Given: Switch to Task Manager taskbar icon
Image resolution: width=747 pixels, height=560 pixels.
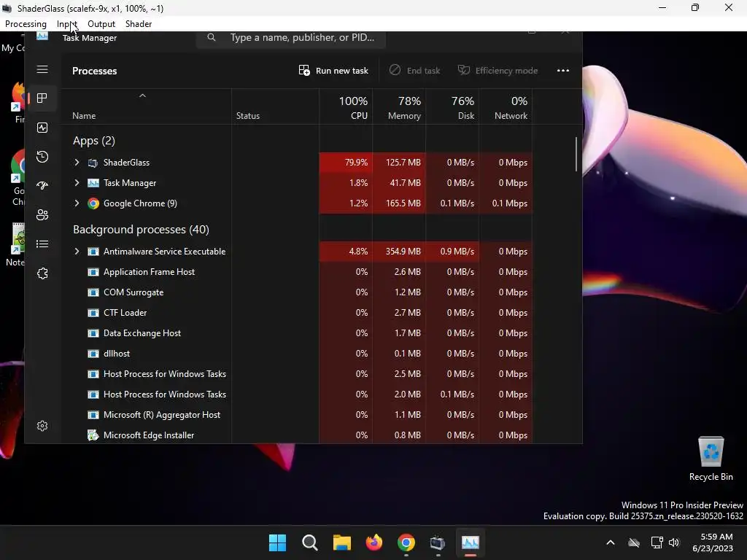Looking at the screenshot, I should (x=471, y=542).
